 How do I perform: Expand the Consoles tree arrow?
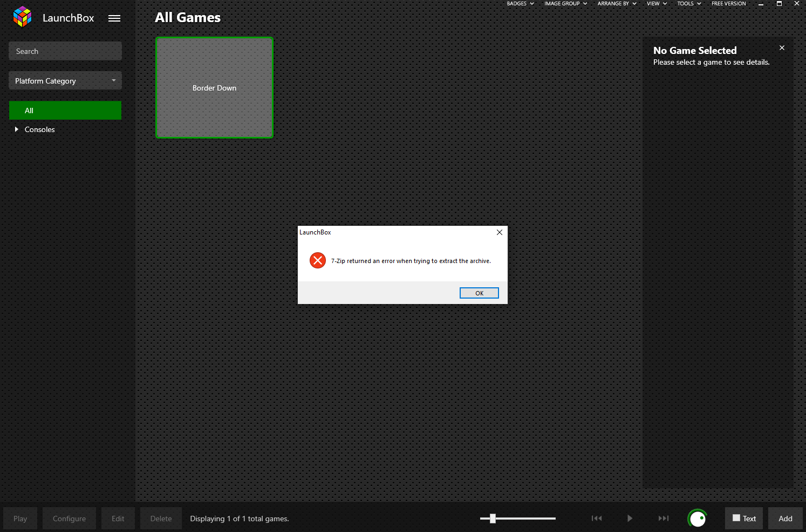[17, 129]
